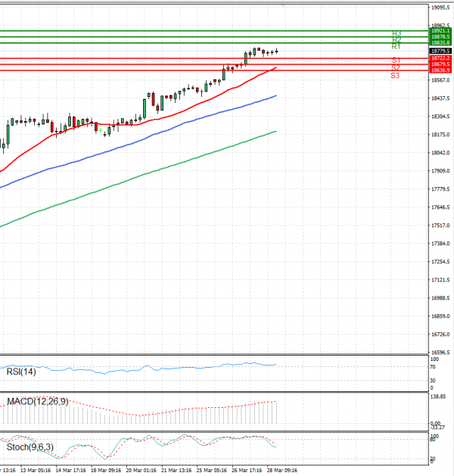Click the 17517.0 price axis value
Image resolution: width=454 pixels, height=476 pixels.
pyautogui.click(x=440, y=226)
